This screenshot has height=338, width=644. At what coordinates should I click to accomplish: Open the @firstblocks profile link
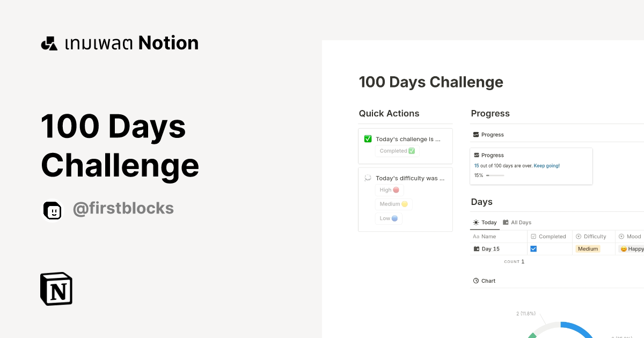(x=123, y=208)
